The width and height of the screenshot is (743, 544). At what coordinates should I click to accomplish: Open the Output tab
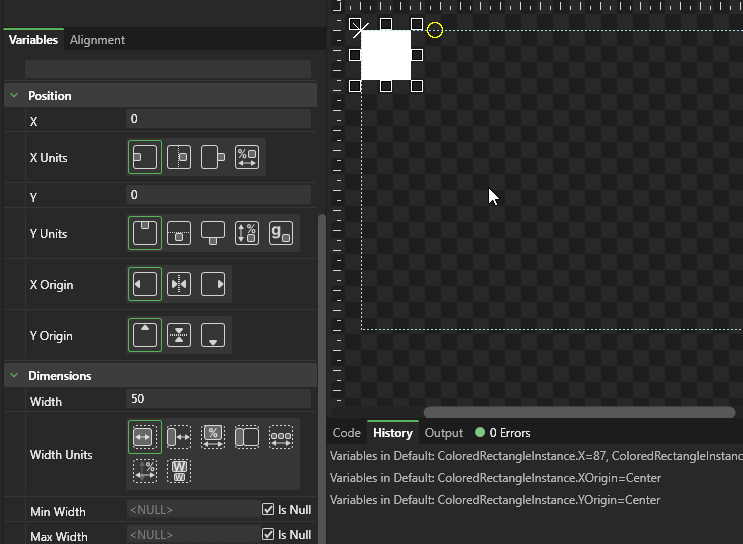tap(444, 433)
